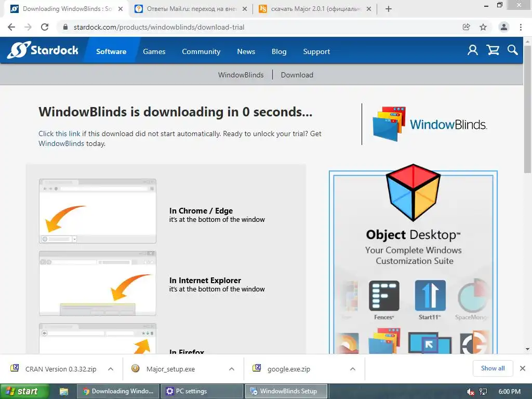
Task: Reload the page with refresh icon
Action: (x=45, y=27)
